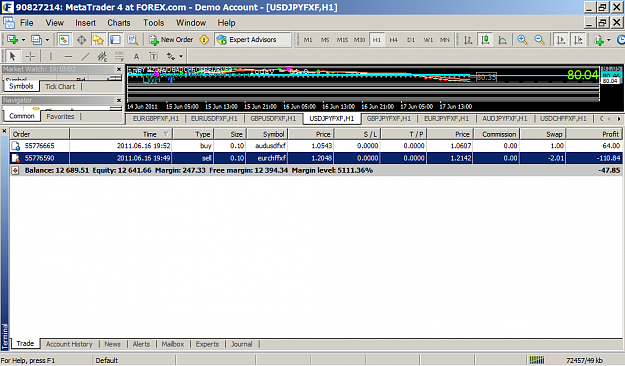Open the Account History tab

pyautogui.click(x=69, y=344)
